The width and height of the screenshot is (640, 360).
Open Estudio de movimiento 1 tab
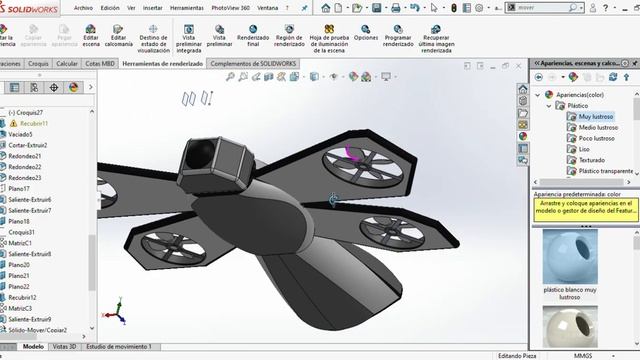pyautogui.click(x=119, y=347)
